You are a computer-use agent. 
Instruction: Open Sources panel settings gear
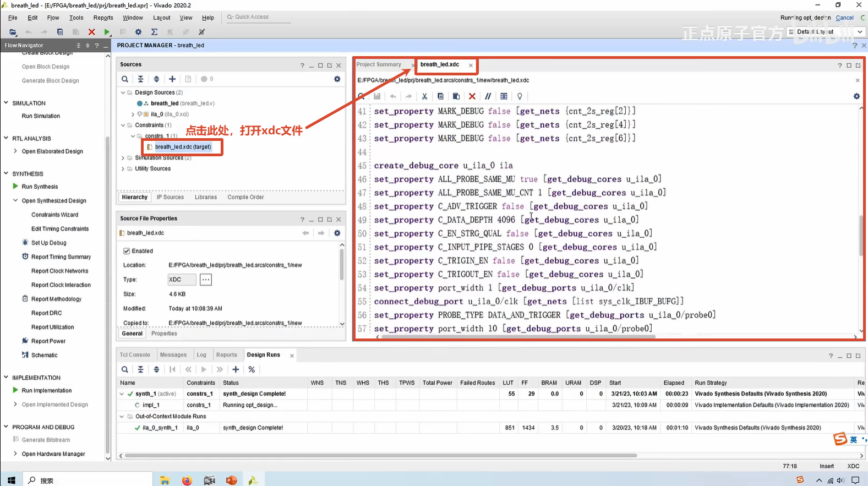[337, 79]
